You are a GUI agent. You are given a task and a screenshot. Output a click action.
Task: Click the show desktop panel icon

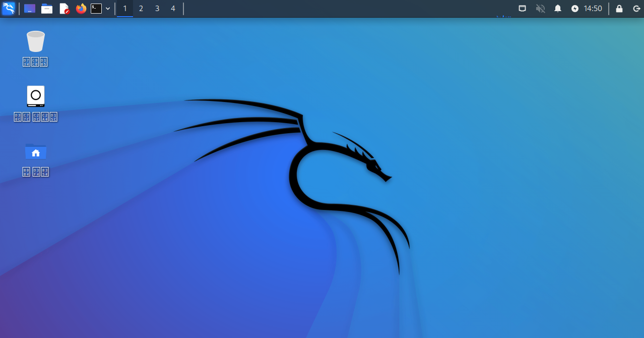(x=30, y=9)
